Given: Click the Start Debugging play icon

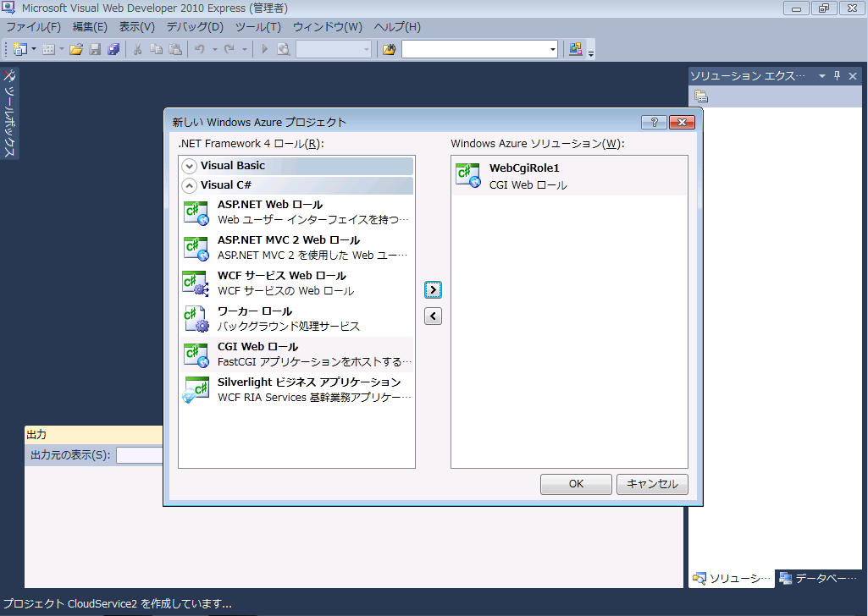Looking at the screenshot, I should tap(264, 49).
